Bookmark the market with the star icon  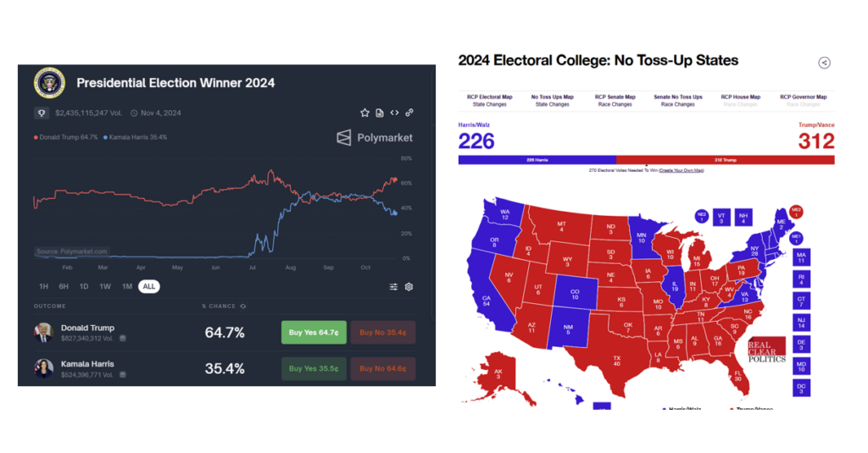(365, 113)
